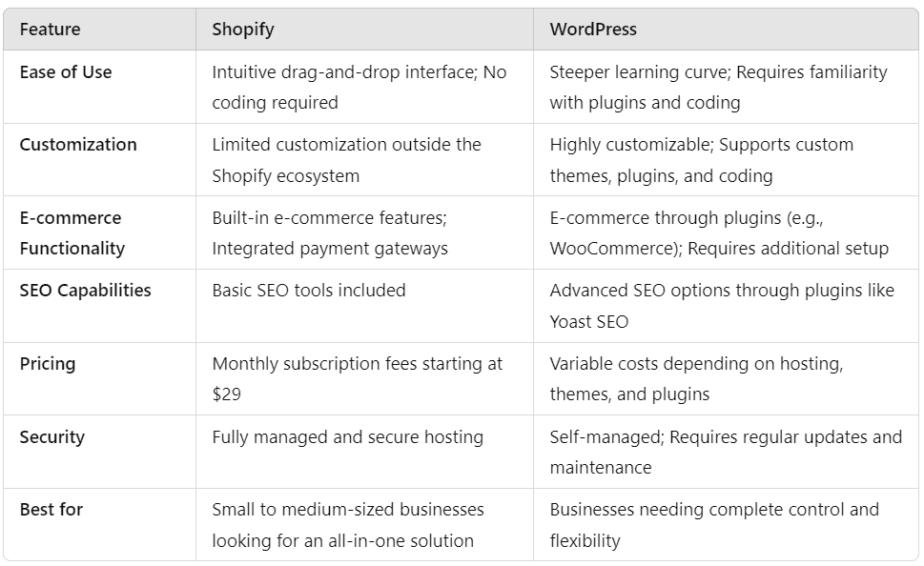This screenshot has width=924, height=566.
Task: Select the Monthly subscription fees cell
Action: [x=358, y=378]
